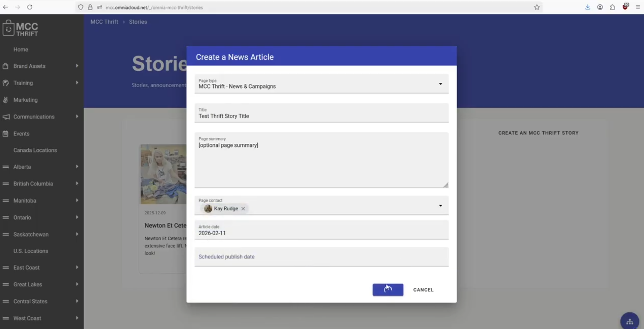
Task: Click the Events calendar icon
Action: click(x=5, y=134)
